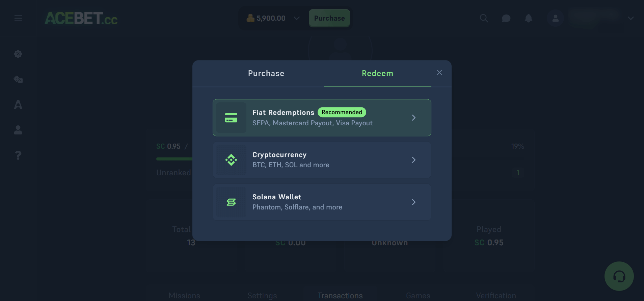The image size is (644, 301).
Task: Open the notifications bell
Action: pos(528,18)
